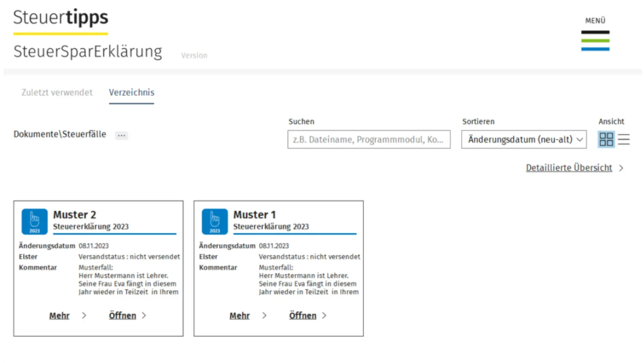Click the arrow beside Öffnen in Muster 2

144,316
